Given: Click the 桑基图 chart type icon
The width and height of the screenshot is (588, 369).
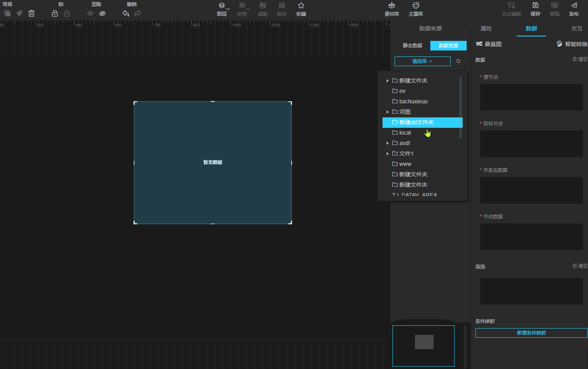Looking at the screenshot, I should tap(479, 44).
